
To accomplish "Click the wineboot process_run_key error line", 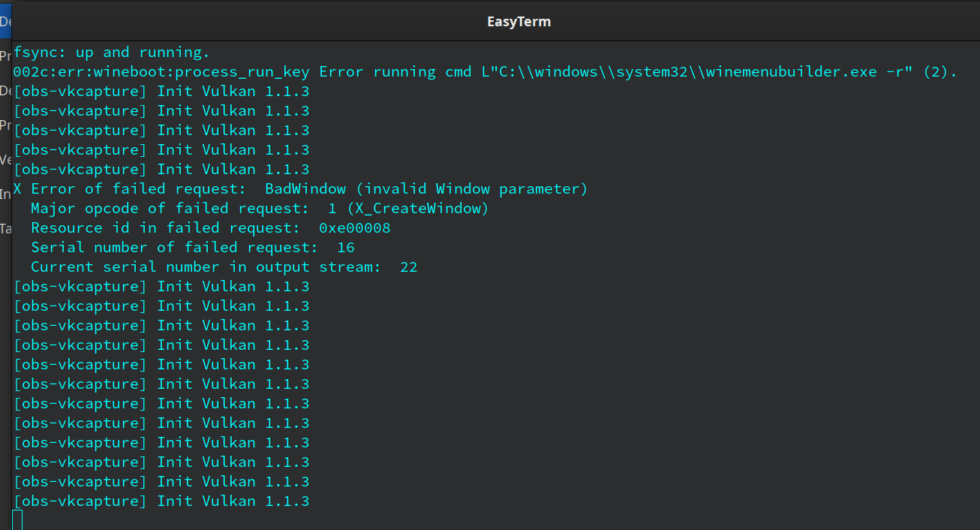I will tap(300, 71).
